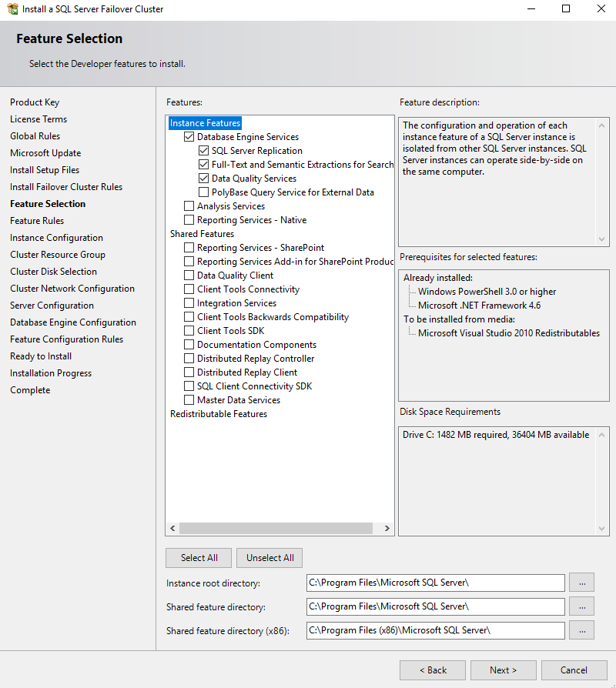Click Microsoft Visual Studio 2010 Redistributables entry
The height and width of the screenshot is (688, 616).
click(x=509, y=333)
